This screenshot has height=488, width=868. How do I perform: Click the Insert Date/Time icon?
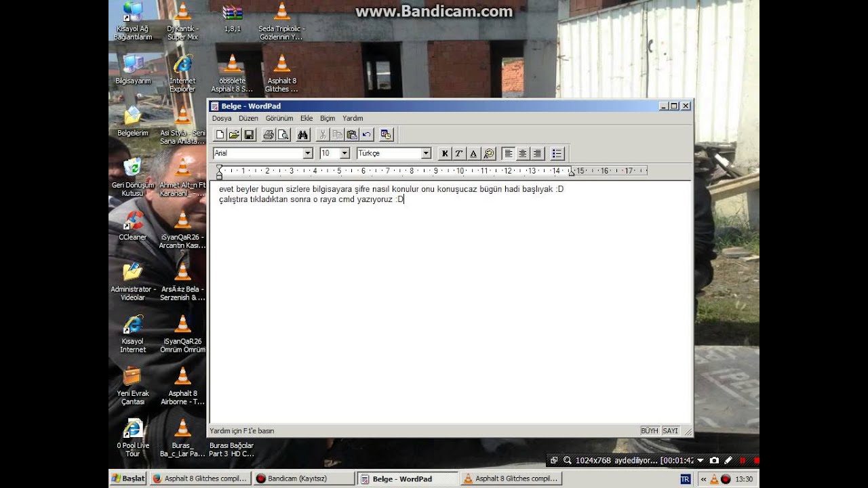tap(386, 135)
